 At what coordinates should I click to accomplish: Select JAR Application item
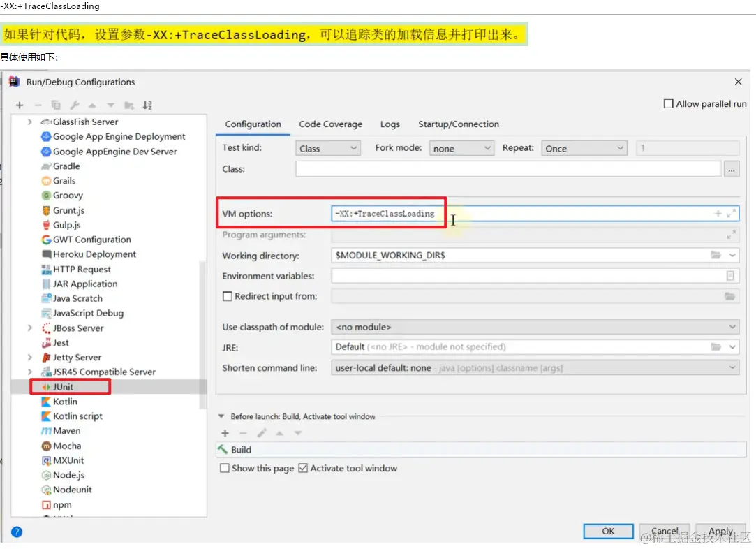click(x=85, y=284)
